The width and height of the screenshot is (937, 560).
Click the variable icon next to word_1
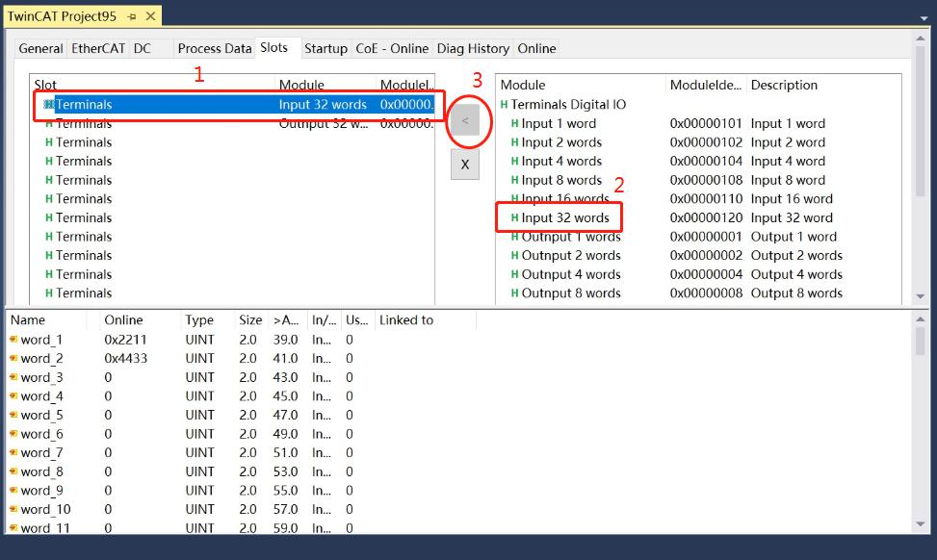pos(13,340)
